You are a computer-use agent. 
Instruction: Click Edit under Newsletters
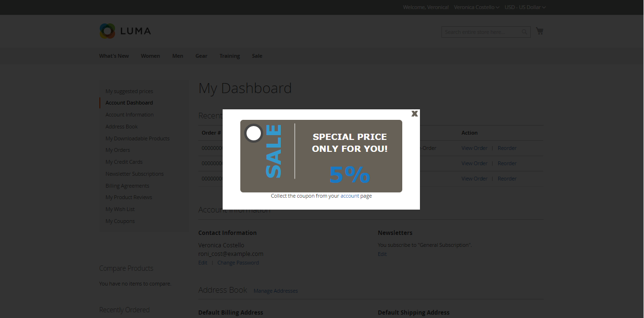382,254
